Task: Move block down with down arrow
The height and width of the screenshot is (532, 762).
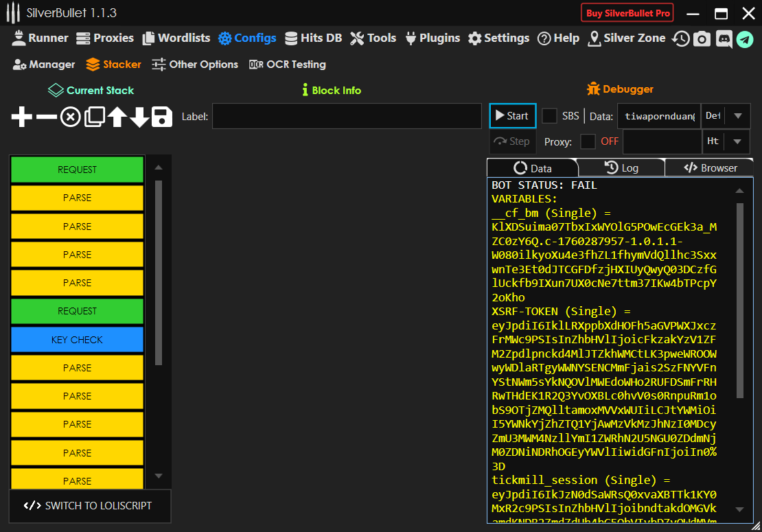Action: [x=139, y=117]
